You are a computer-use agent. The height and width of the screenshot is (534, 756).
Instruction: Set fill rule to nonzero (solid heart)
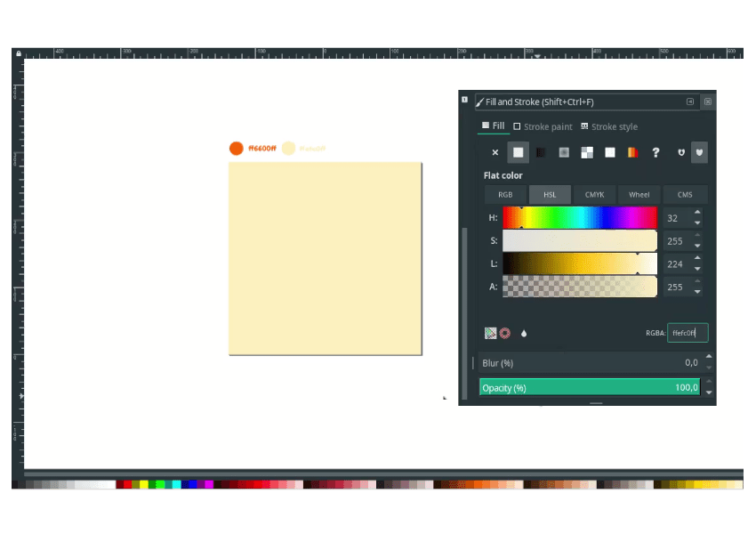point(699,152)
